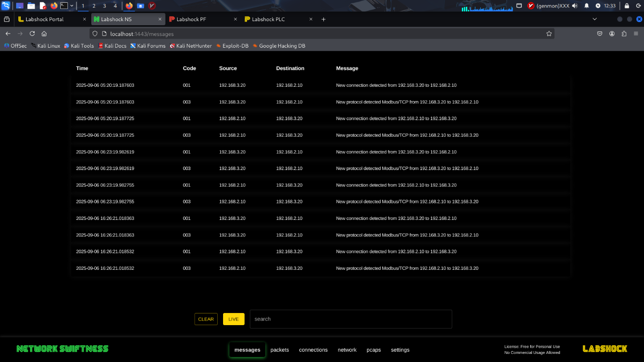The image size is (644, 362).
Task: Open a new browser tab
Action: (323, 19)
